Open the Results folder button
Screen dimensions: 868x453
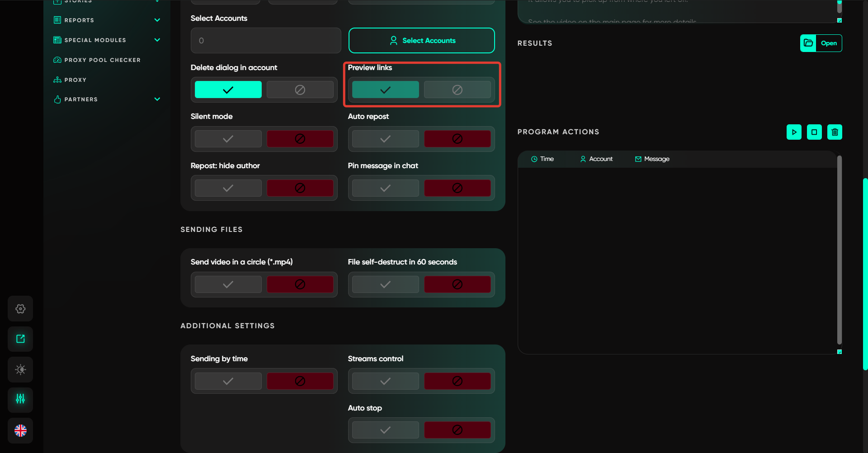coord(821,43)
